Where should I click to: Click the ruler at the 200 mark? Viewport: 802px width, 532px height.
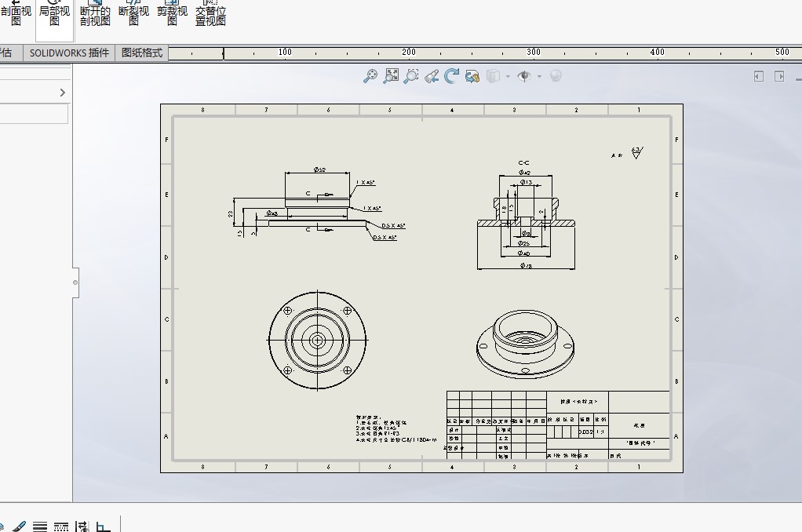pos(409,52)
